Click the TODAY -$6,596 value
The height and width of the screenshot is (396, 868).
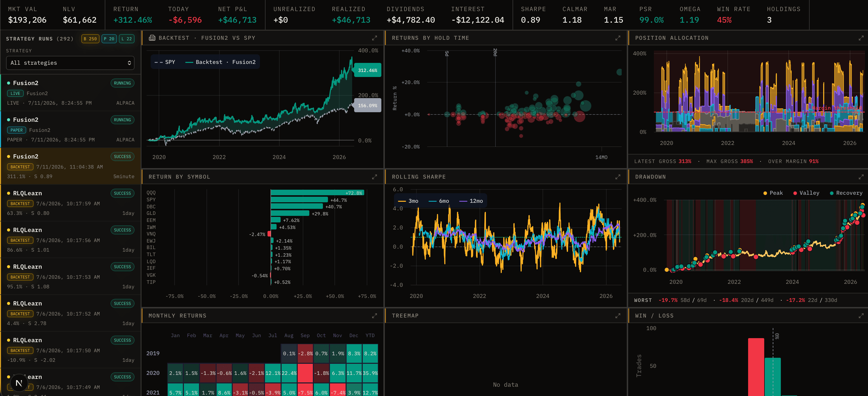[185, 20]
